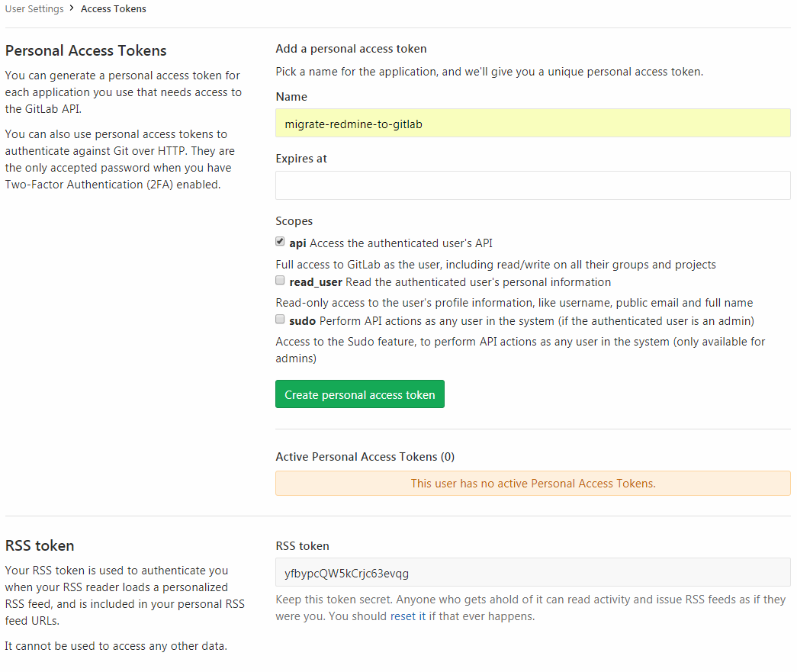
Task: Focus the Name input field
Action: click(x=532, y=123)
